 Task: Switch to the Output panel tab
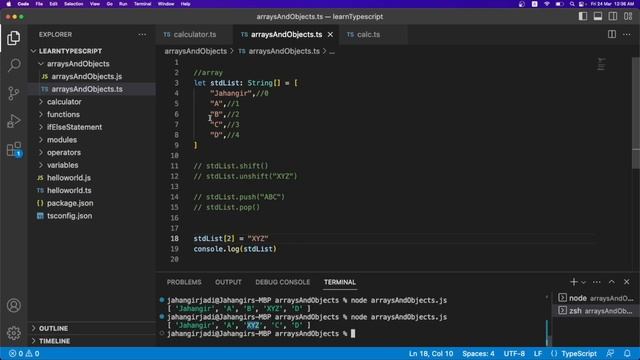click(x=228, y=282)
